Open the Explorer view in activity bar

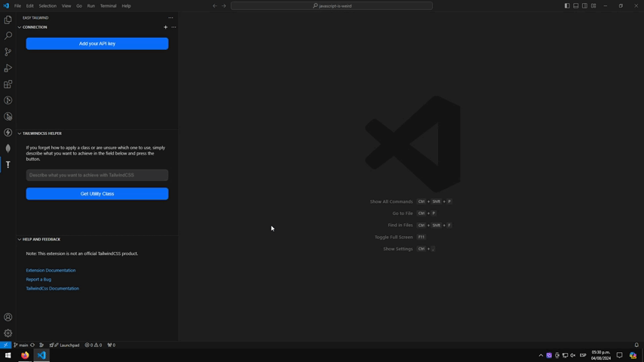[x=8, y=20]
